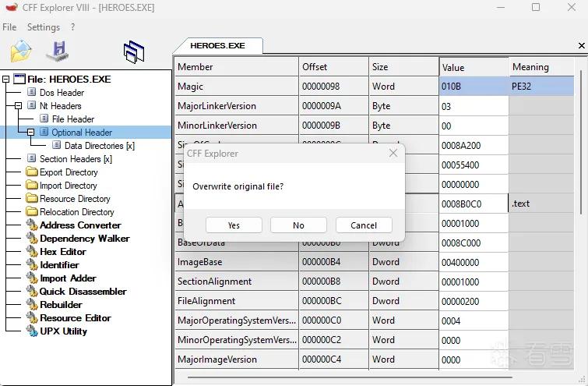Collapse the Optional Header tree node
588x386 pixels.
30,132
